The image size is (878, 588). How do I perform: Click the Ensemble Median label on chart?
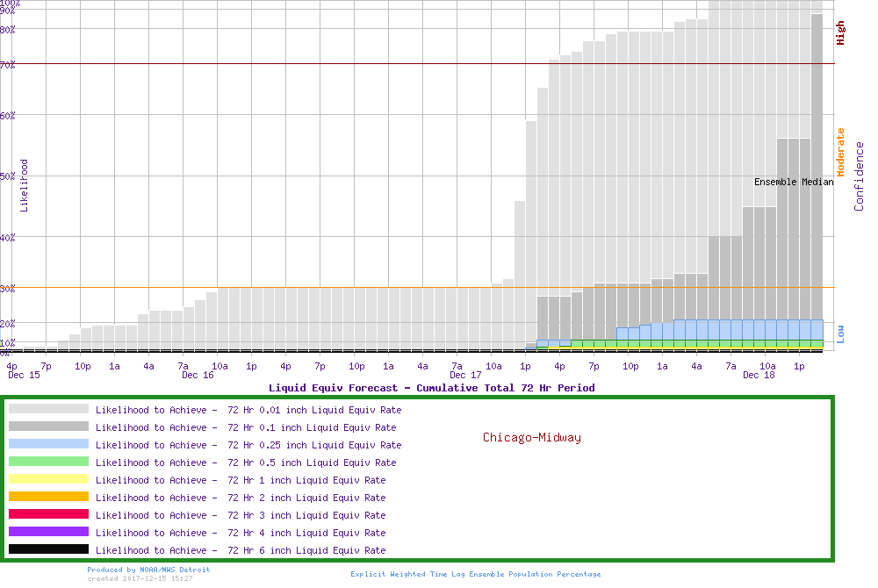[x=794, y=183]
